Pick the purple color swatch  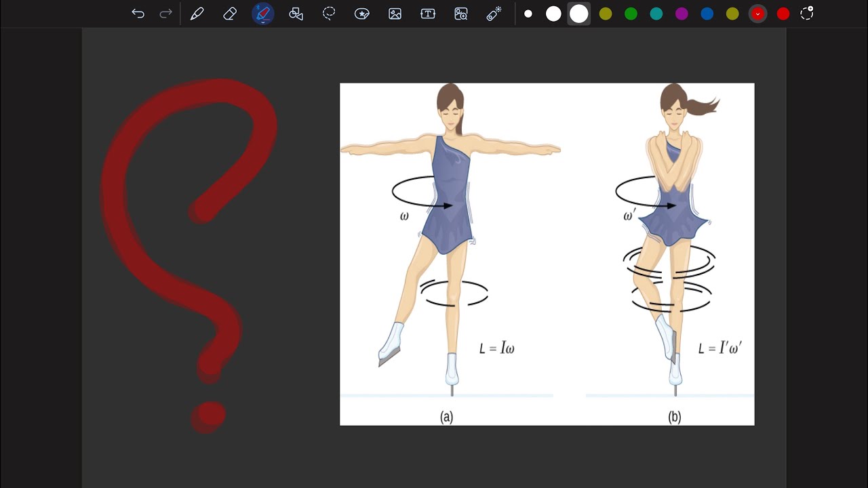682,14
